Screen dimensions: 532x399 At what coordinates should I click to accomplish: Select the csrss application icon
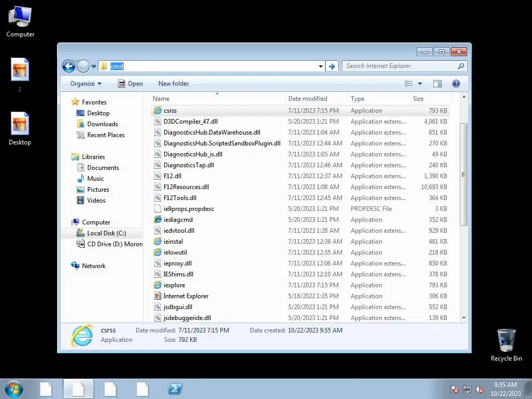pyautogui.click(x=157, y=111)
